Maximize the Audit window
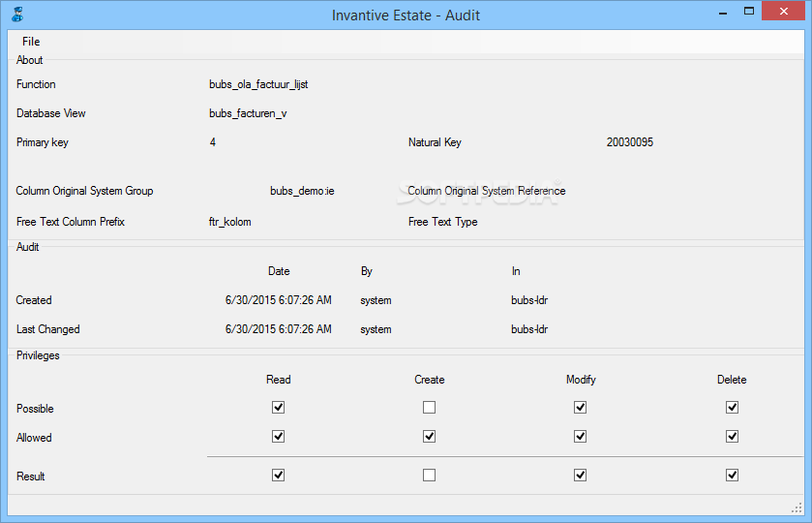812x523 pixels. click(749, 11)
